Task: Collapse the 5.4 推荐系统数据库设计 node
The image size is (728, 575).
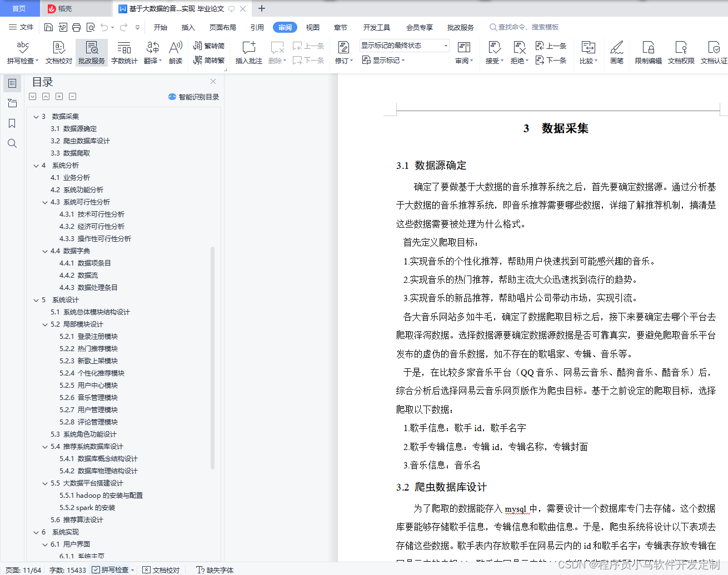Action: pos(45,447)
